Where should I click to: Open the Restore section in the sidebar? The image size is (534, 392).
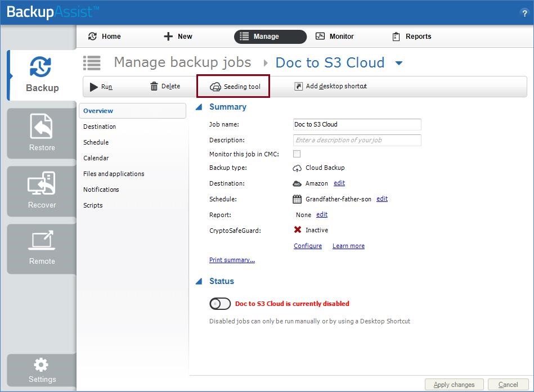[x=42, y=133]
